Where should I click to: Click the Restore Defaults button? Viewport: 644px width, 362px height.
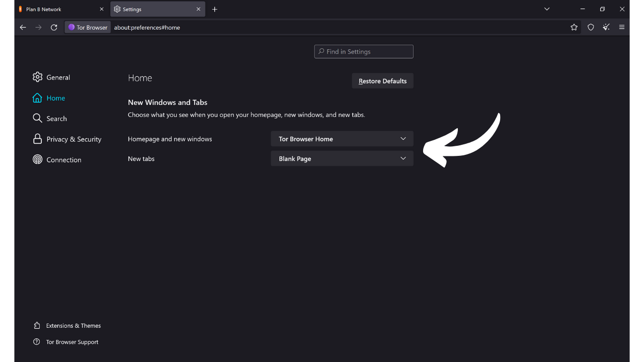click(x=382, y=80)
